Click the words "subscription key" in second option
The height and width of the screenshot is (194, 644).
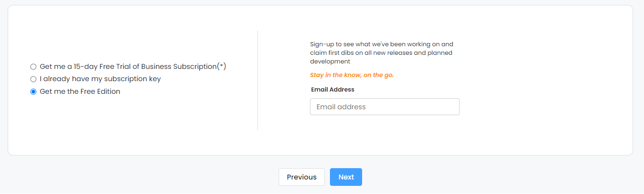[x=132, y=79]
